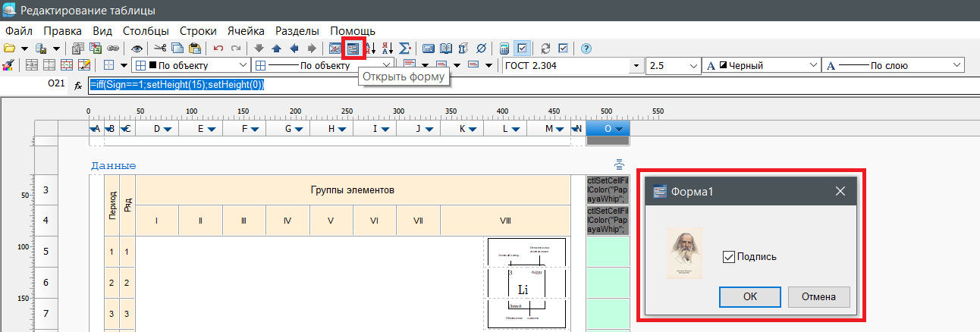Click the scissors Cut icon
The image size is (980, 332).
[160, 49]
